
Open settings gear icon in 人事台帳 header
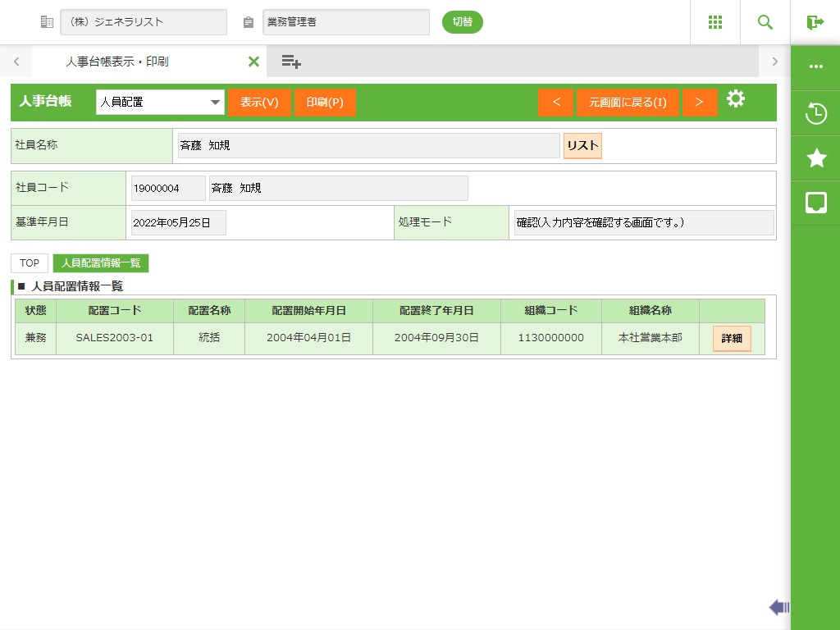coord(736,100)
